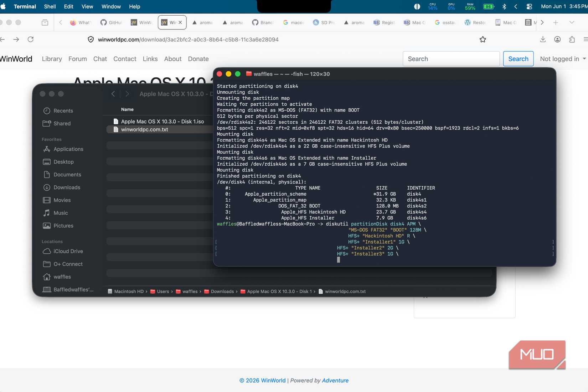Open iCloud Drive in the Finder sidebar
588x392 pixels.
[x=68, y=251]
